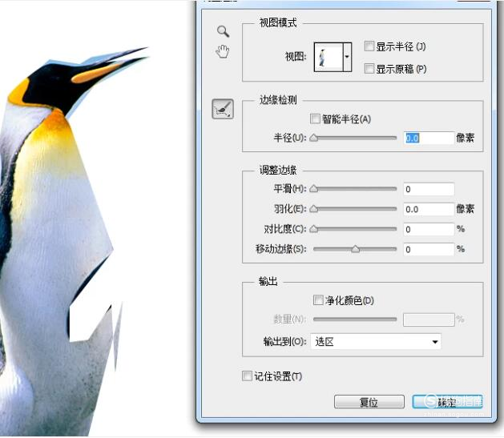The height and width of the screenshot is (438, 504).
Task: Click the 平滑(H) slider handle
Action: pyautogui.click(x=314, y=189)
